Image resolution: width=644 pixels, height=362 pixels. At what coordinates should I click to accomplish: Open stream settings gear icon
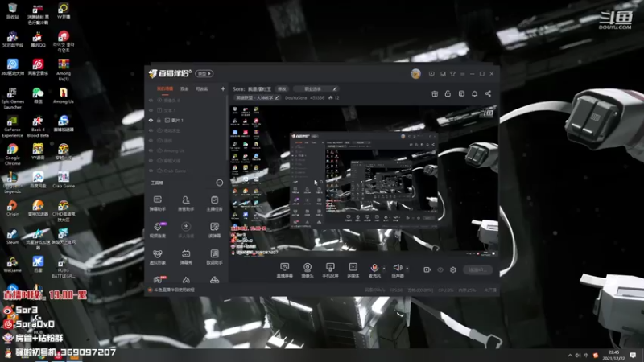453,269
